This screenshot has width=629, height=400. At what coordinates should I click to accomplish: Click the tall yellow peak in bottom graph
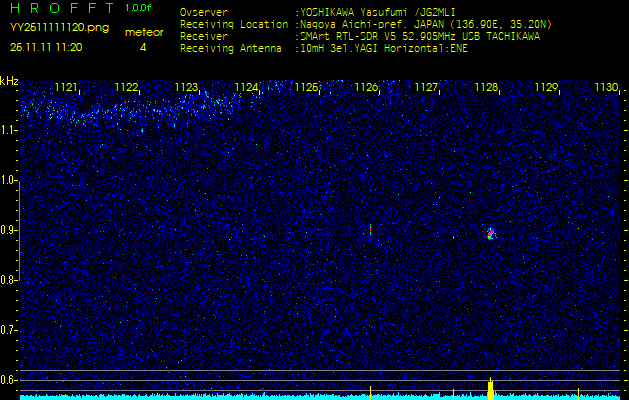point(490,388)
